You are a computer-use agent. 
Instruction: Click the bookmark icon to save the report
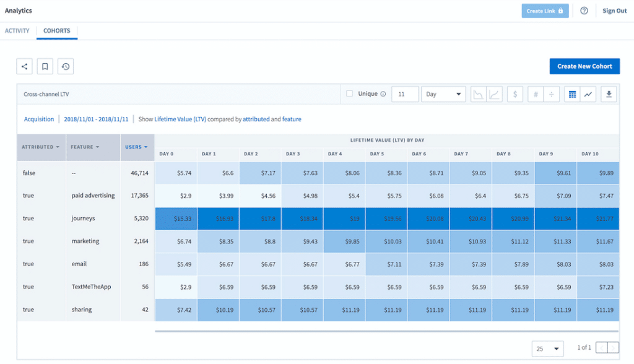45,66
